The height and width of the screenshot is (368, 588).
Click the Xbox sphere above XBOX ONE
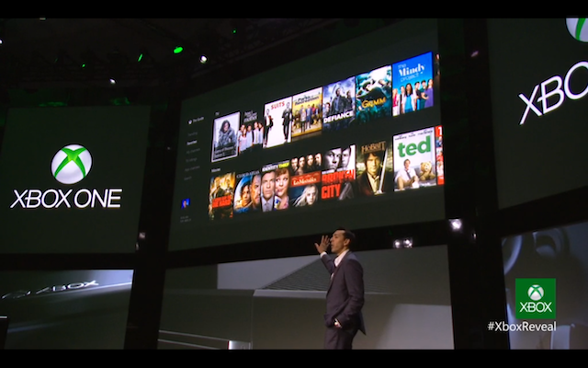72,164
